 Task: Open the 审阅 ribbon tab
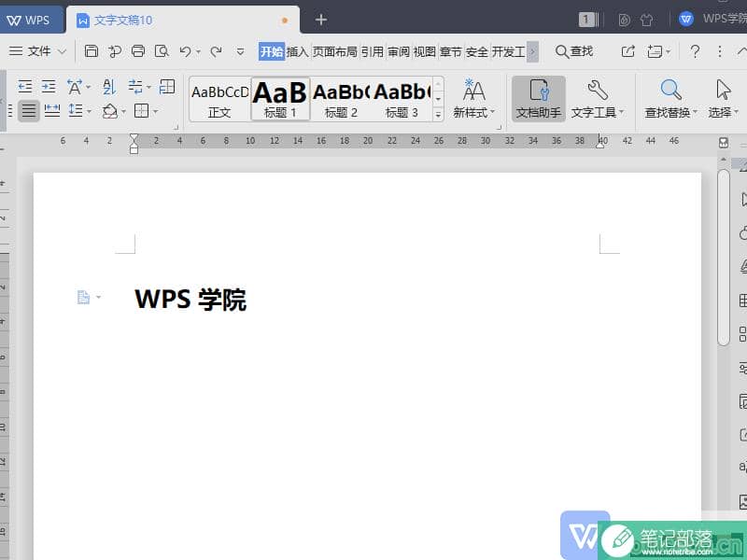click(399, 51)
